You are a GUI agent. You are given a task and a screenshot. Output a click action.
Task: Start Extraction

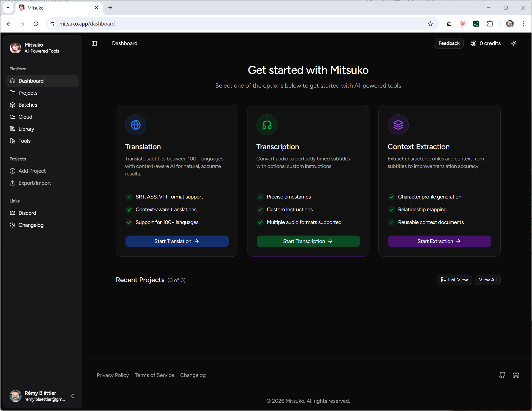[439, 241]
